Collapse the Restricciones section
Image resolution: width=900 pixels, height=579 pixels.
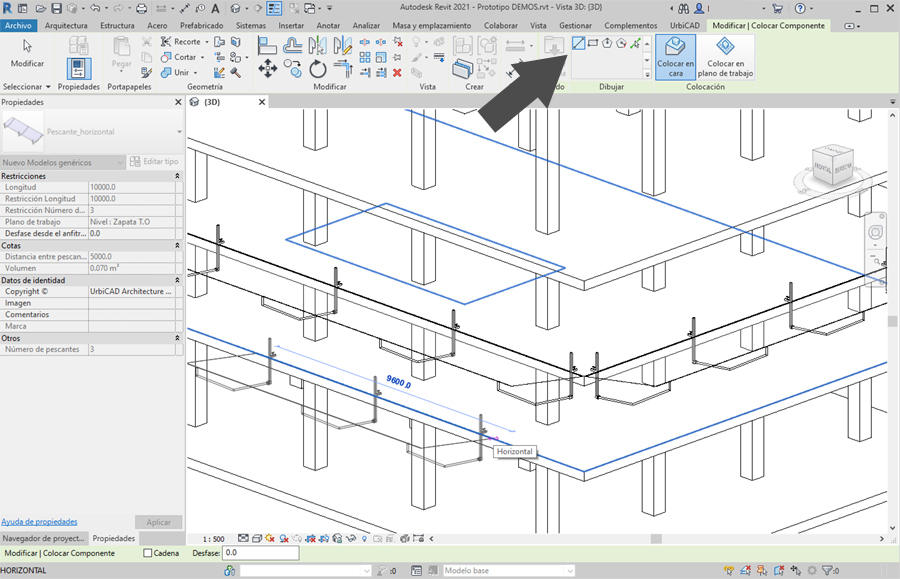[177, 176]
